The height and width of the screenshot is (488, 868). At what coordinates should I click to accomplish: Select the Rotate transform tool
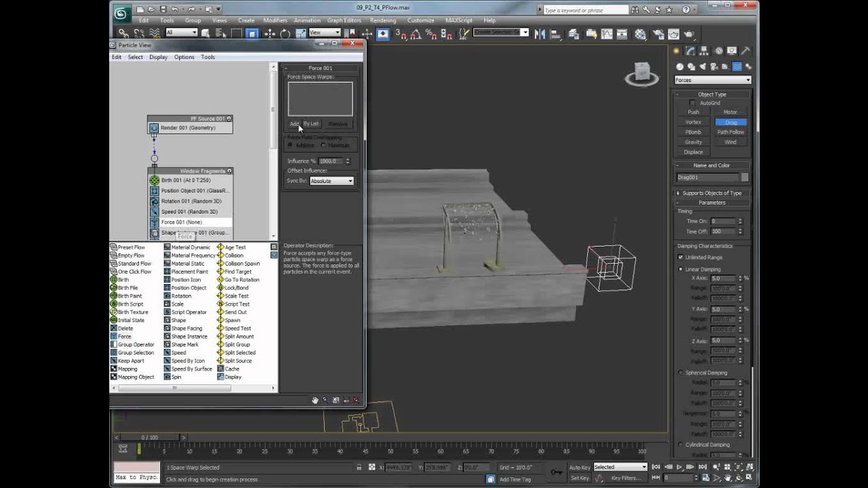[x=285, y=33]
